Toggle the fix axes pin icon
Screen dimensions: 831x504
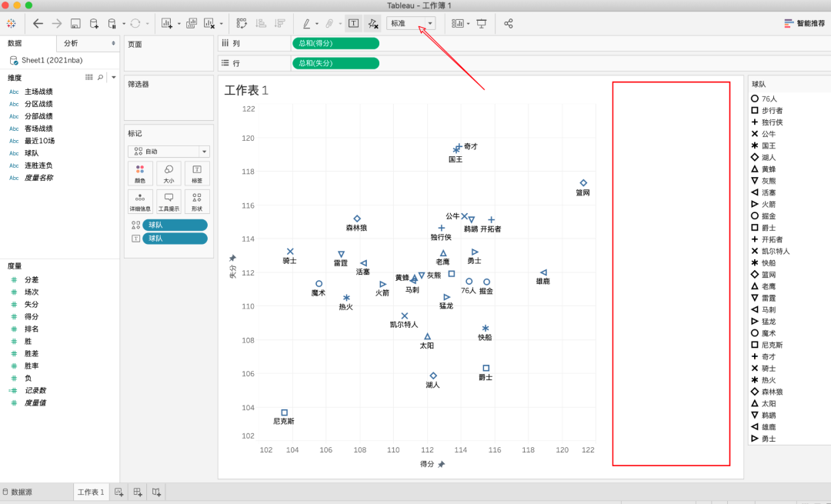[x=373, y=23]
